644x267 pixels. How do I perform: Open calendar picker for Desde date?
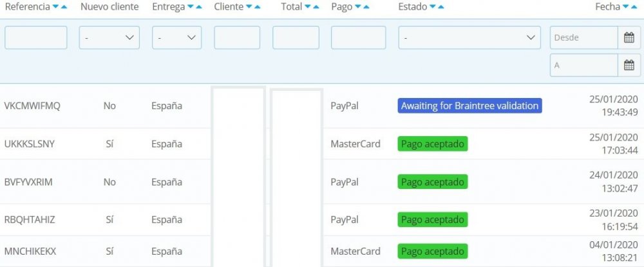(629, 37)
